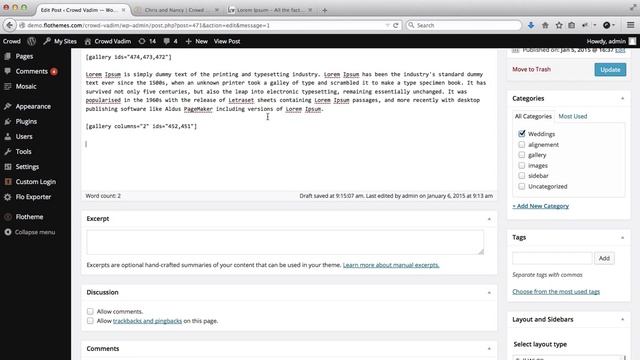
Task: Collapse the Categories panel toggle arrow
Action: click(622, 98)
